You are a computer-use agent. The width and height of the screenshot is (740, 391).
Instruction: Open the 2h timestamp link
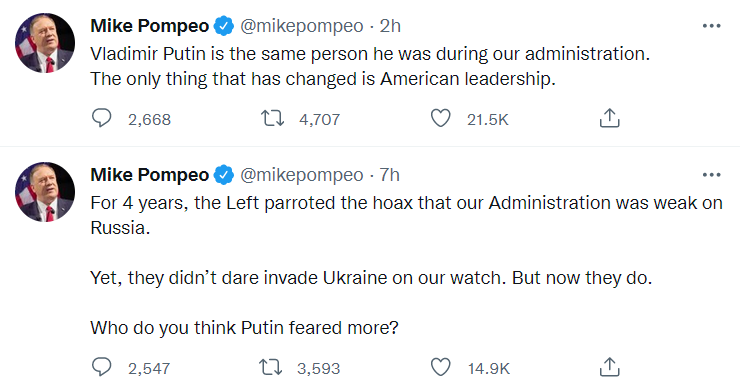pos(390,26)
